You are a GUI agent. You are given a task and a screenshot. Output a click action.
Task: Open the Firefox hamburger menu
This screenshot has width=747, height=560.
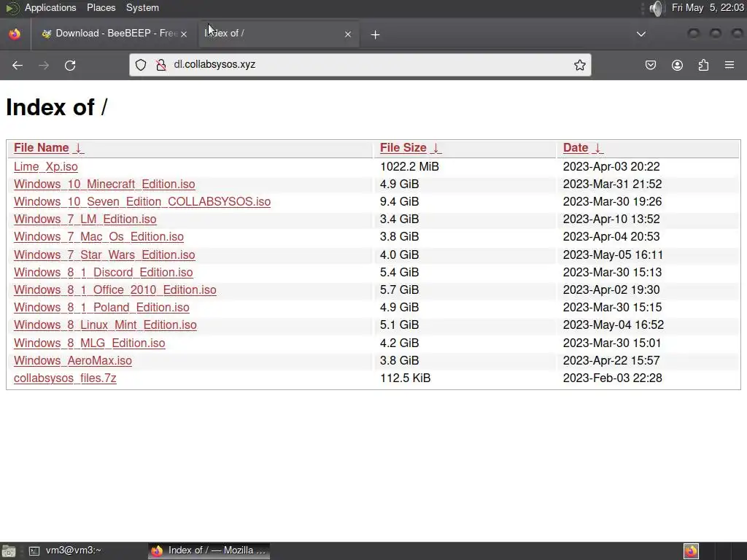(x=729, y=65)
